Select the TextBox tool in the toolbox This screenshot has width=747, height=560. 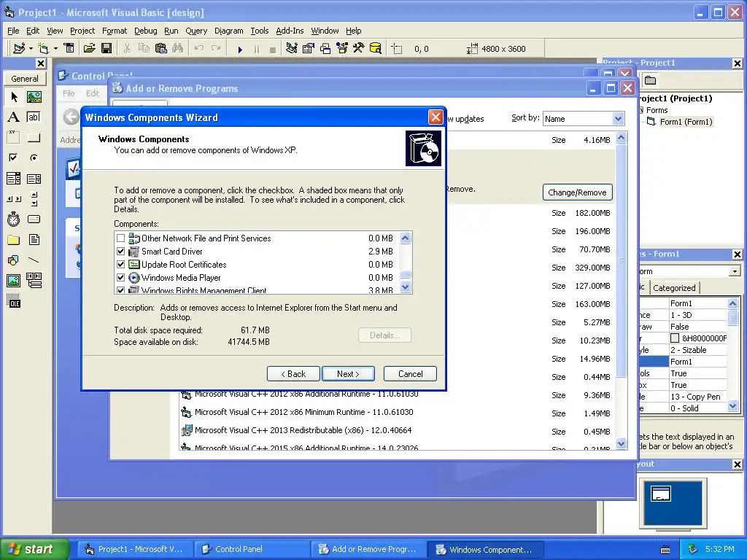tap(34, 117)
